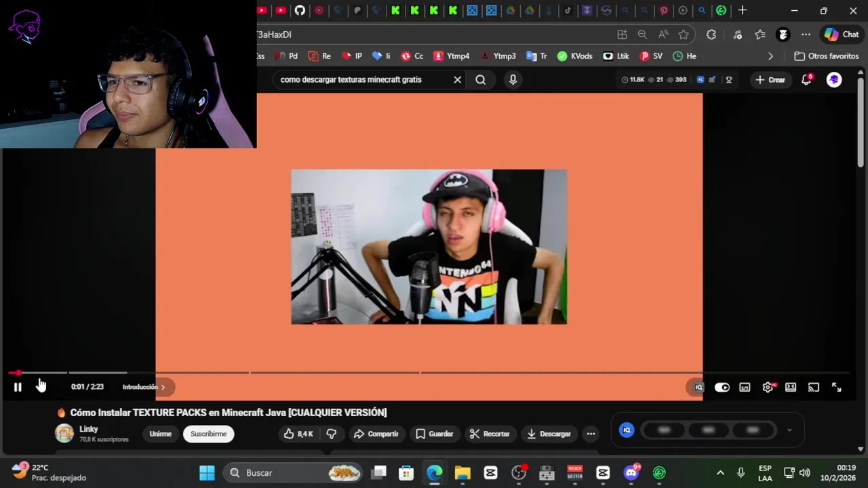Open the YouTube account avatar menu

(834, 79)
